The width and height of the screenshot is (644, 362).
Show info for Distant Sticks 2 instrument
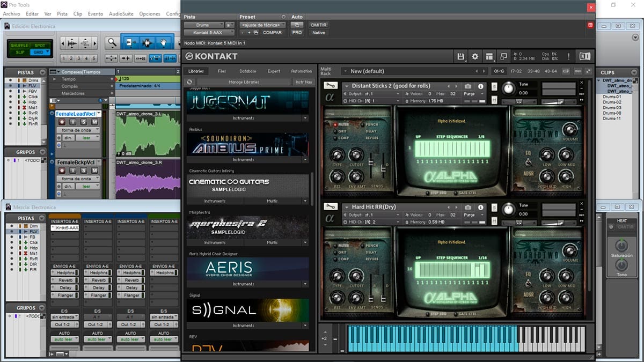click(480, 86)
